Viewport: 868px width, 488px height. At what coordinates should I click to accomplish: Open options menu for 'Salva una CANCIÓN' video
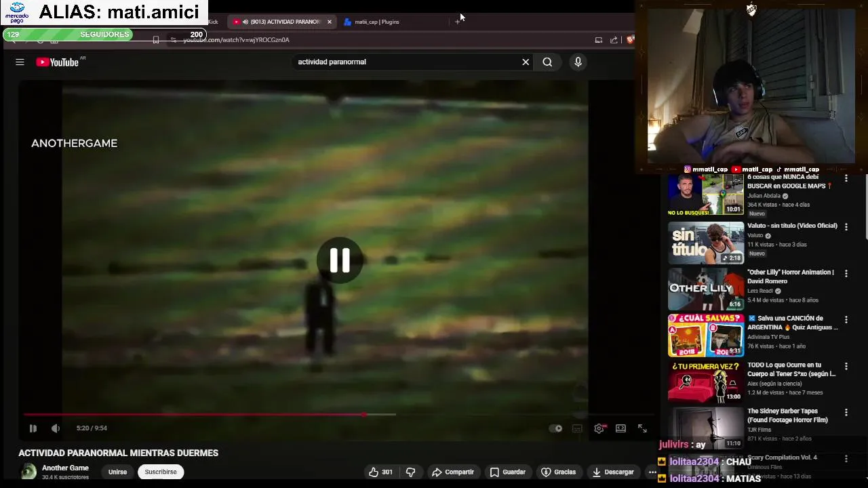click(x=846, y=319)
